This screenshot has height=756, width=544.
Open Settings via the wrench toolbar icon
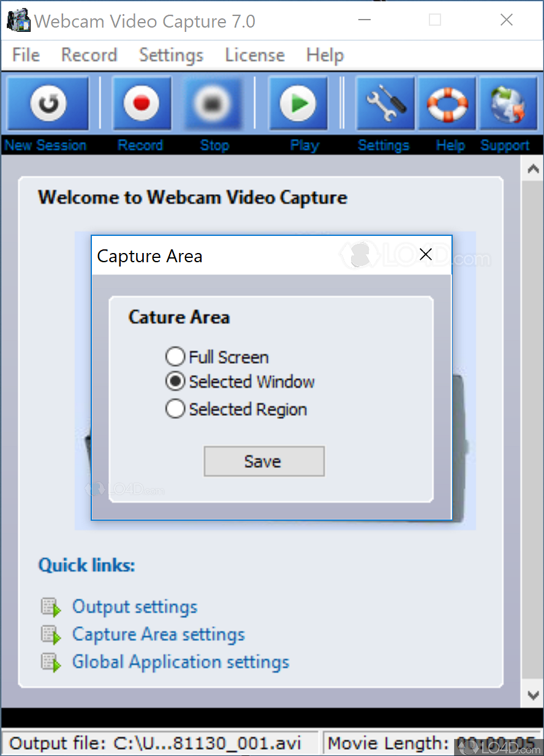tap(385, 103)
